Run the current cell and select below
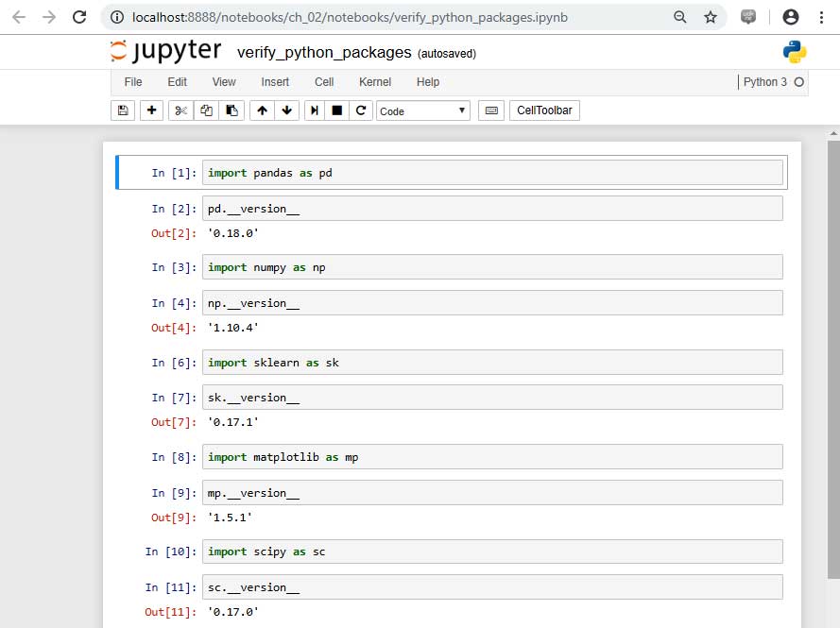The height and width of the screenshot is (628, 840). tap(315, 110)
